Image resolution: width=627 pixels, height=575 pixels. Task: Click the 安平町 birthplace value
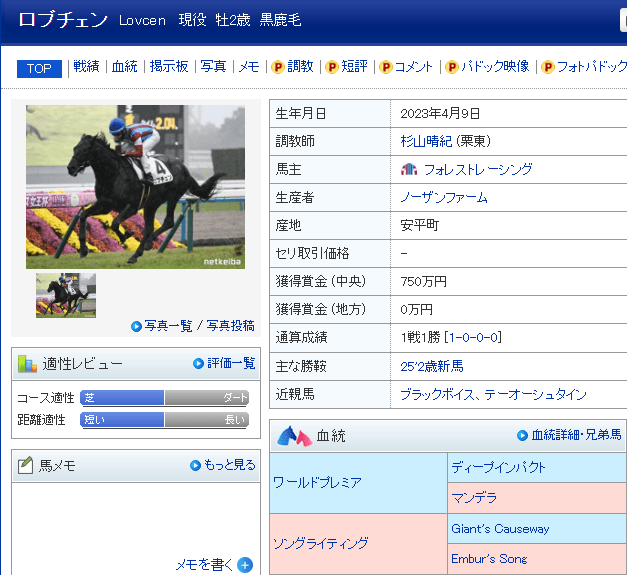click(419, 226)
